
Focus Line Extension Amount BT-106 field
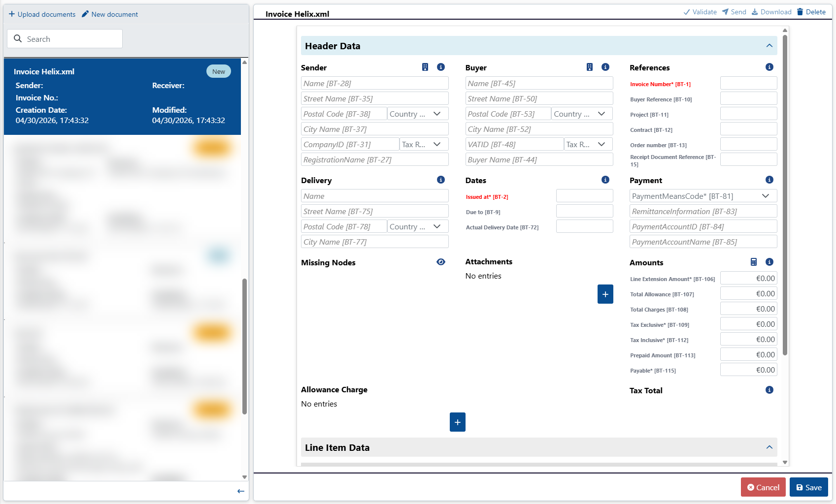click(749, 278)
